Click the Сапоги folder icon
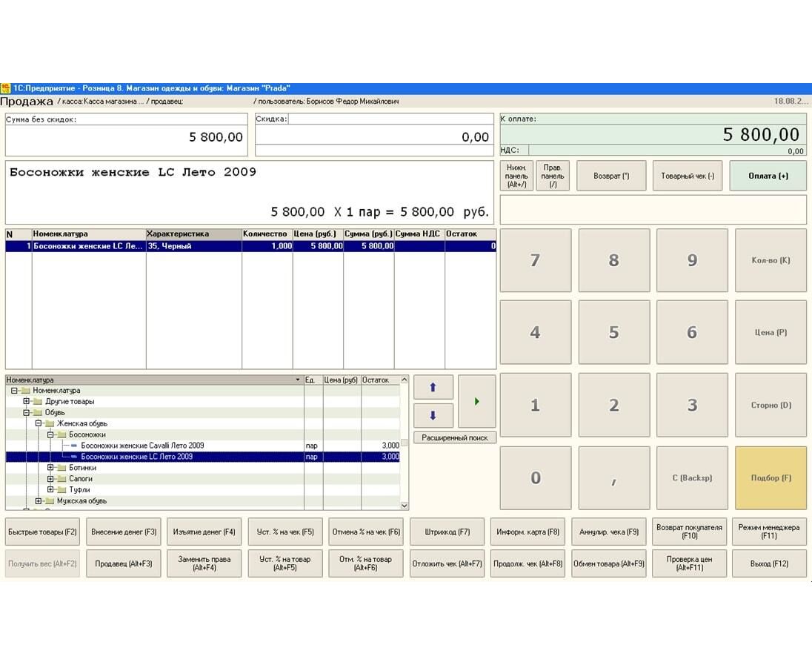812x665 pixels. pyautogui.click(x=61, y=479)
